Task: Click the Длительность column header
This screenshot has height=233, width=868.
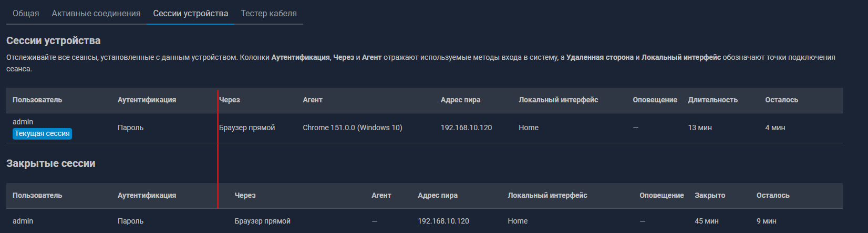Action: coord(712,100)
